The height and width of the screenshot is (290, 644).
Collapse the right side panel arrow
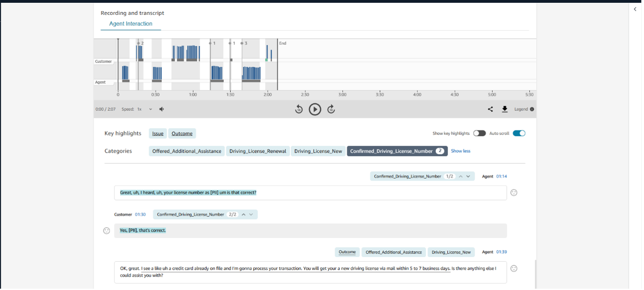pos(635,9)
